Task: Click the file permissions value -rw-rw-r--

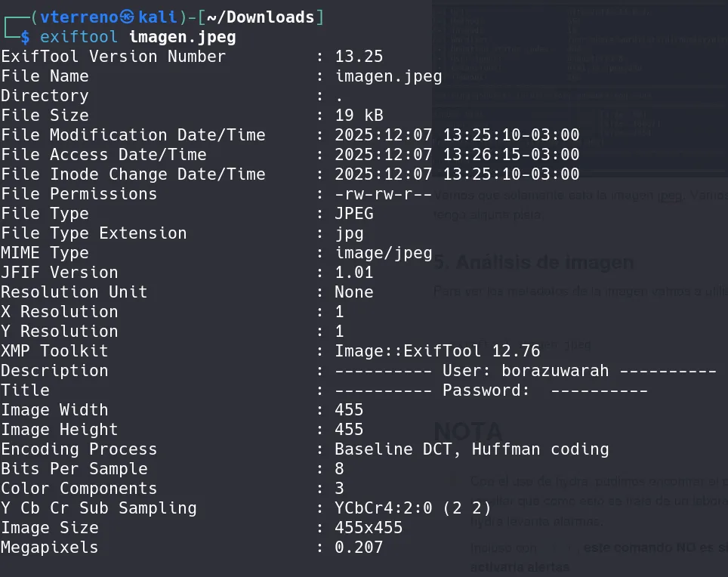Action: [383, 194]
